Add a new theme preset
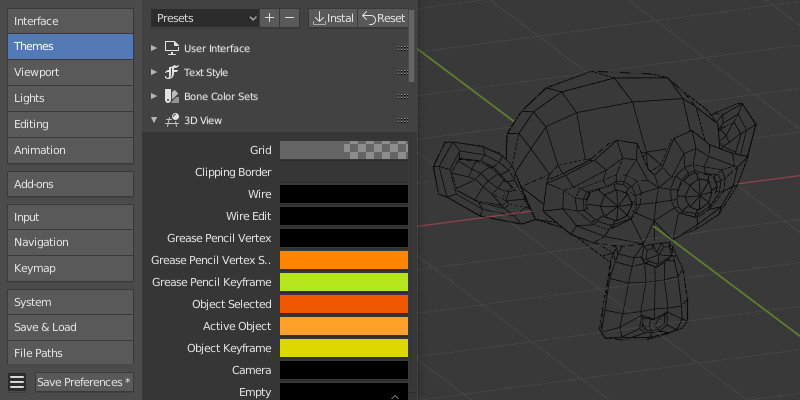 pos(269,18)
